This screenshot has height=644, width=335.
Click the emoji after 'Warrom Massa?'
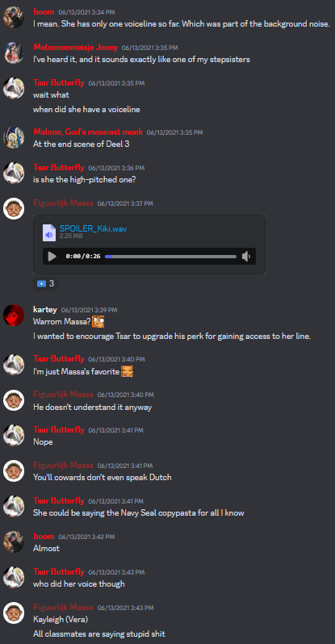[98, 321]
